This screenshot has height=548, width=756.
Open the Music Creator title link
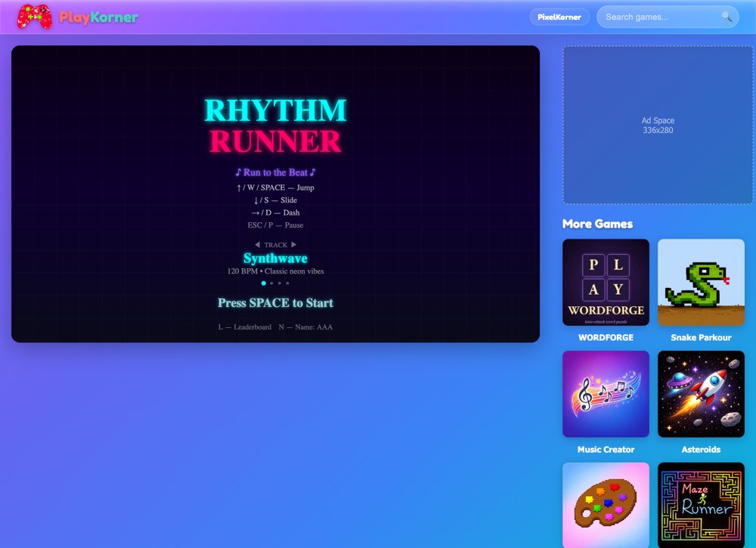(x=606, y=449)
